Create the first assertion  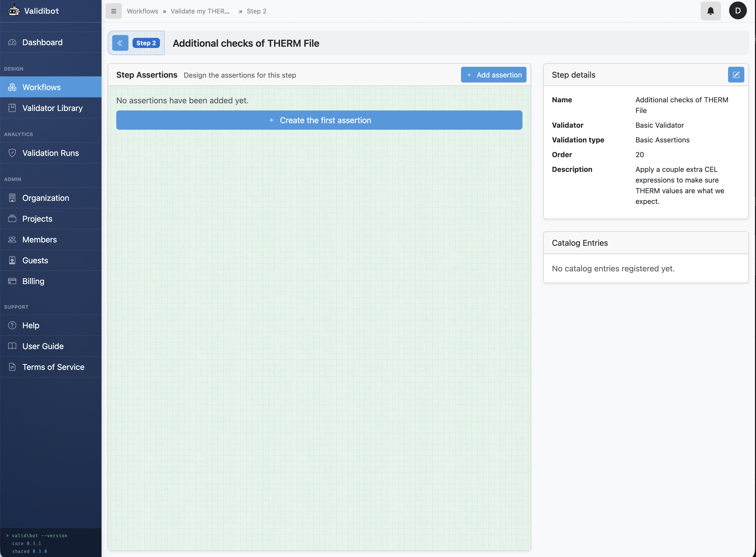click(x=319, y=120)
